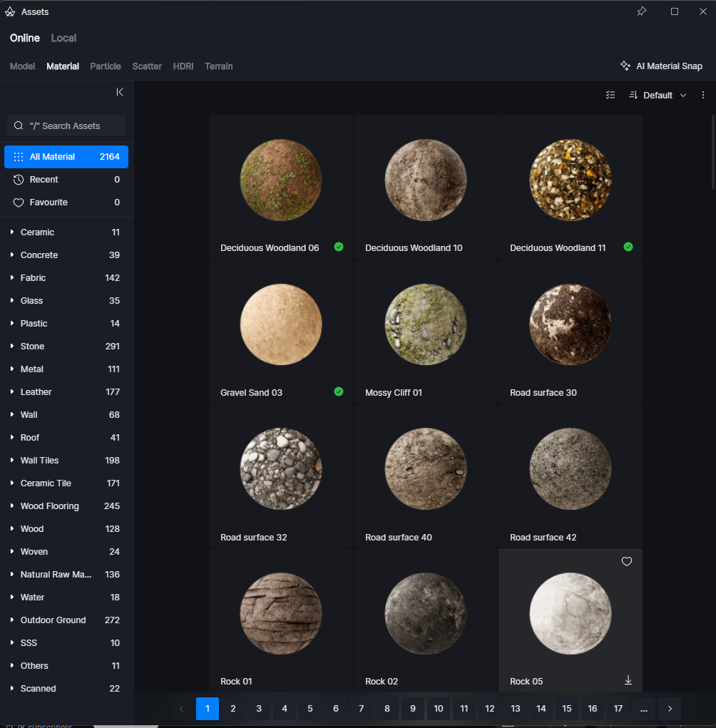Select Road surface 40 material thumbnail

[426, 469]
